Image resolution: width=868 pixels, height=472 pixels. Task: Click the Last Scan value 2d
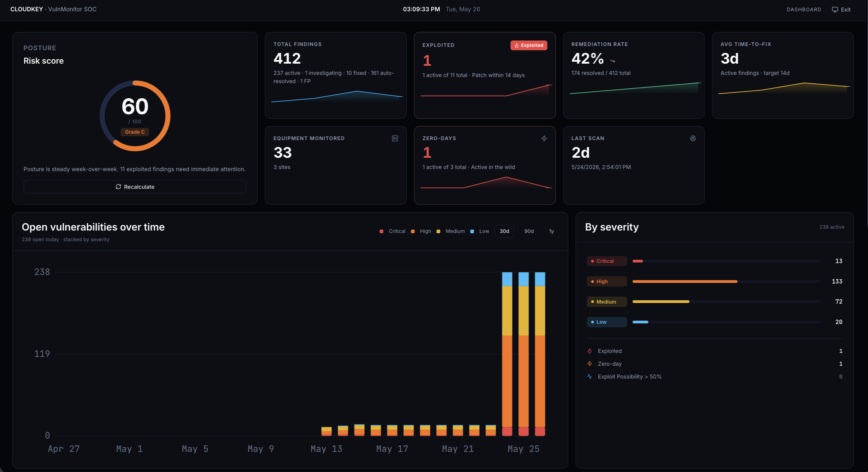click(581, 153)
